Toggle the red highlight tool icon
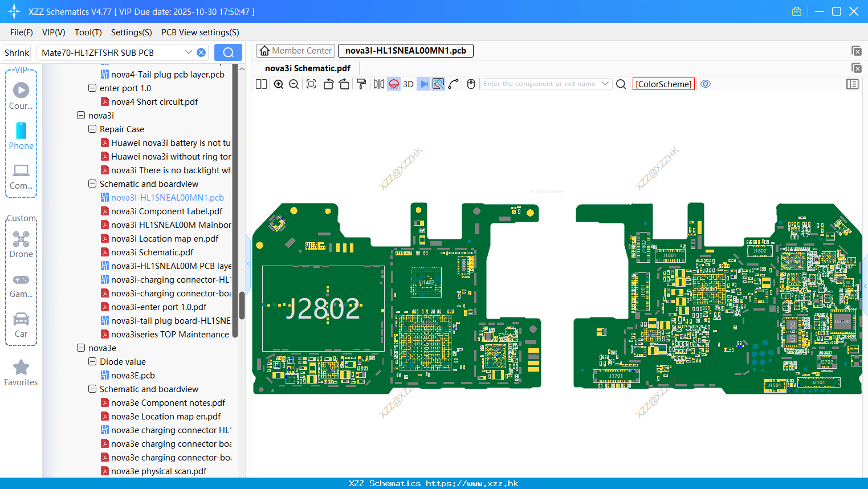The height and width of the screenshot is (489, 868). (394, 84)
